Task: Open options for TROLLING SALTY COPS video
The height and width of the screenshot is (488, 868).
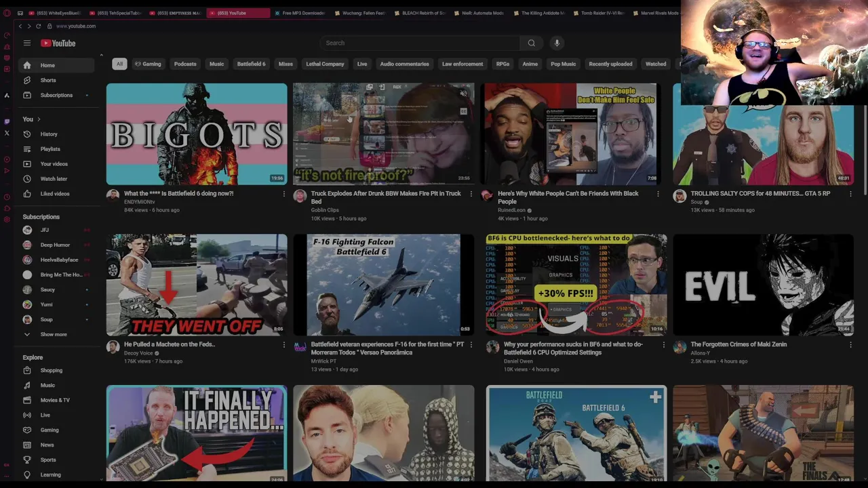Action: point(850,194)
